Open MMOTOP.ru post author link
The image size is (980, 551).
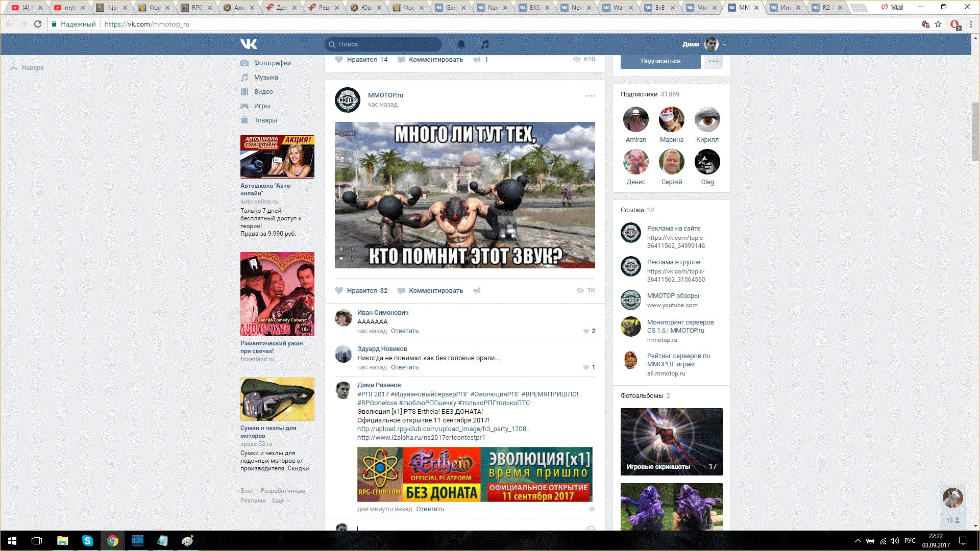[385, 95]
